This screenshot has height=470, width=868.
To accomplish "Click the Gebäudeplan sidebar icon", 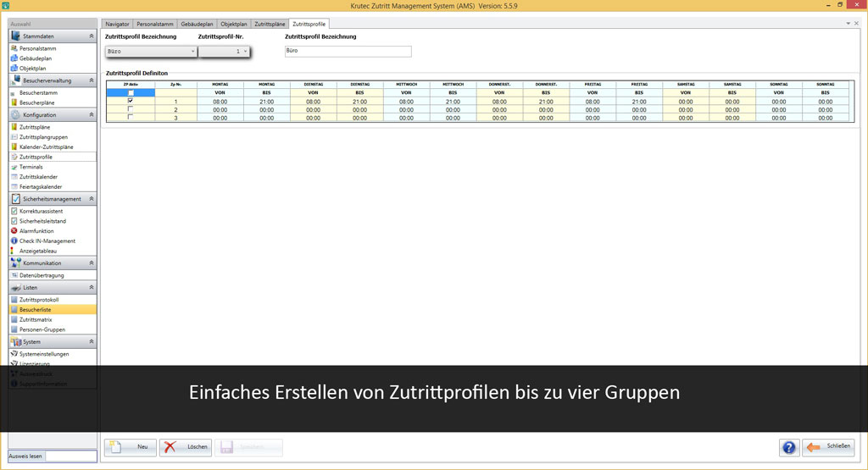I will click(14, 58).
